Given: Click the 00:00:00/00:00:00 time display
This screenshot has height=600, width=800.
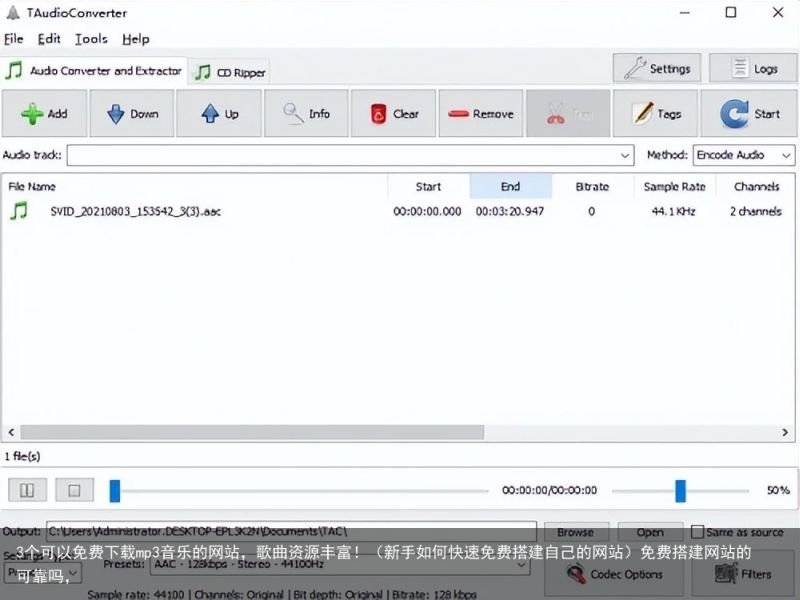Looking at the screenshot, I should pos(549,490).
